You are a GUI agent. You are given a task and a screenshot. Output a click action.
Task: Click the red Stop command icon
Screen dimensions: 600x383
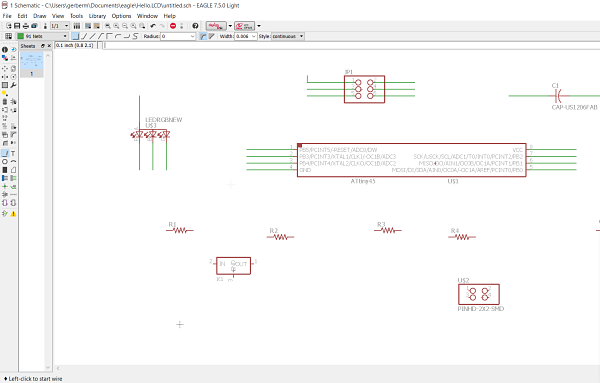coord(173,26)
